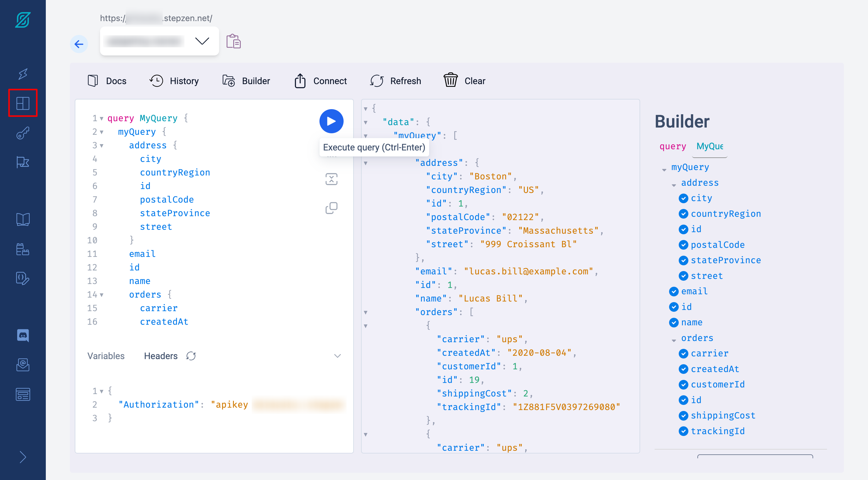The width and height of the screenshot is (868, 480).
Task: Open the key icon in sidebar
Action: tap(23, 133)
